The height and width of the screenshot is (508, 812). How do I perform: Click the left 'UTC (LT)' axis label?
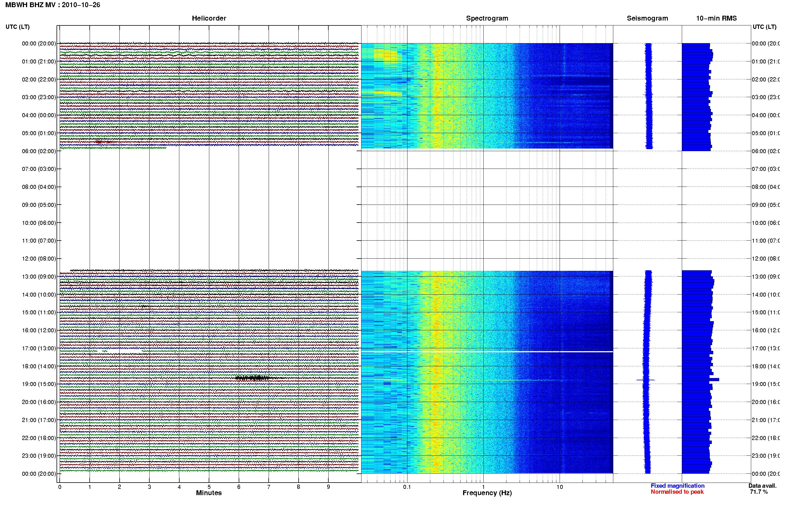point(17,27)
